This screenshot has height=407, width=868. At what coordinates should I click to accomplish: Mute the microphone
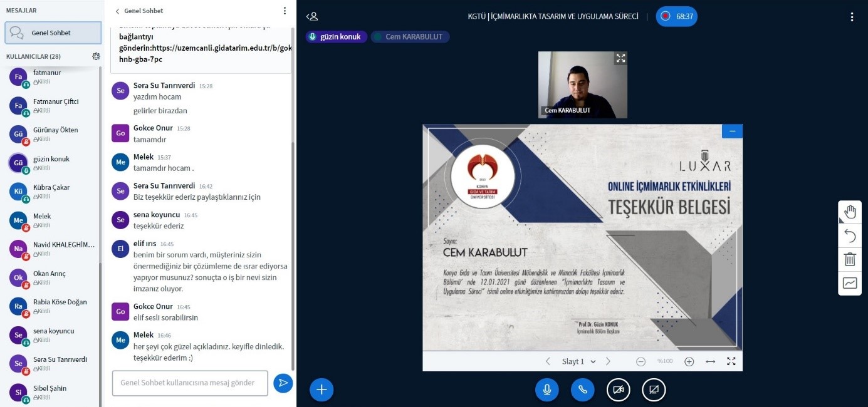[x=546, y=389]
